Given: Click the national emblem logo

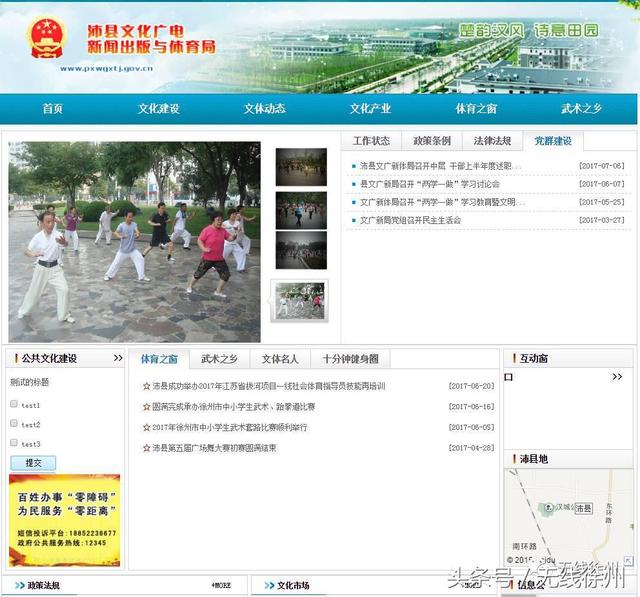Looking at the screenshot, I should (47, 38).
